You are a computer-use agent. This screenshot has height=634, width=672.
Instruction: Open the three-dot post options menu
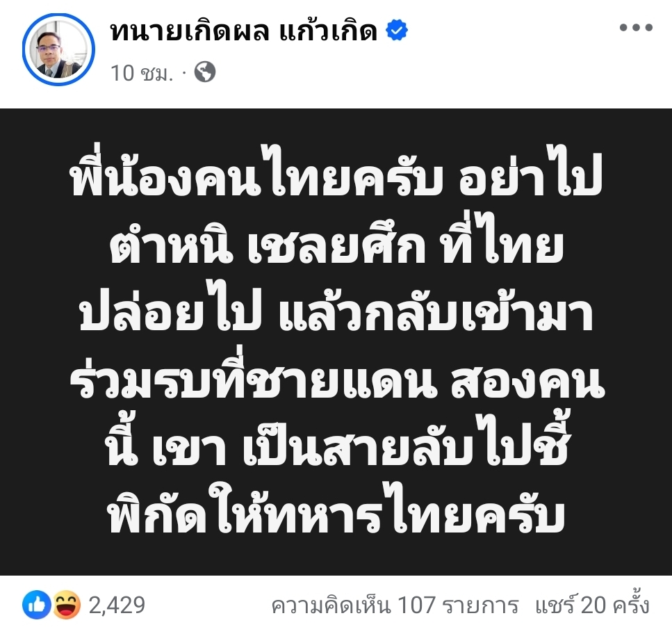[636, 28]
